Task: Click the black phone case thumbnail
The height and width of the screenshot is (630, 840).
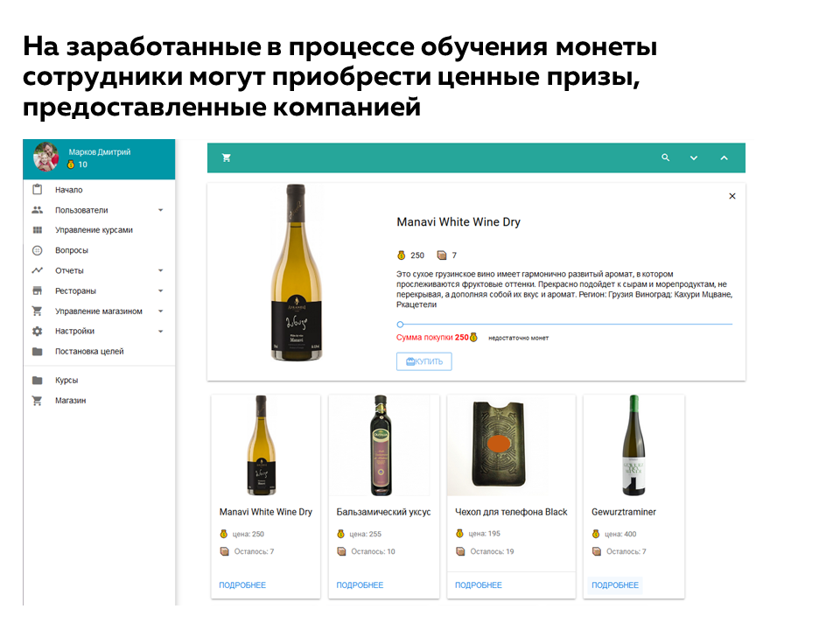Action: click(x=498, y=444)
